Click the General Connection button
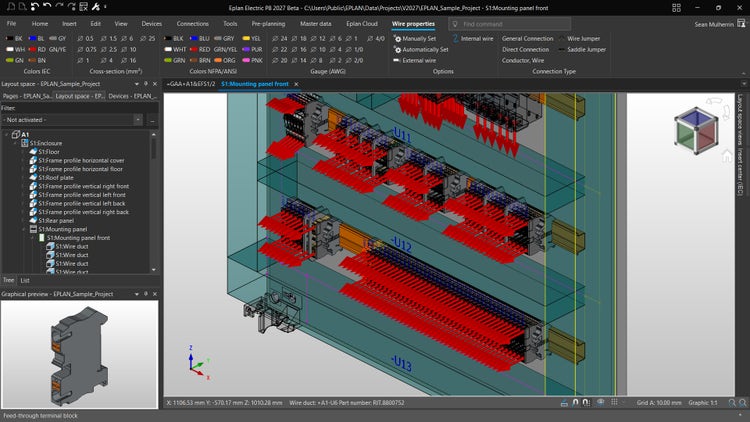This screenshot has width=750, height=422. tap(527, 38)
